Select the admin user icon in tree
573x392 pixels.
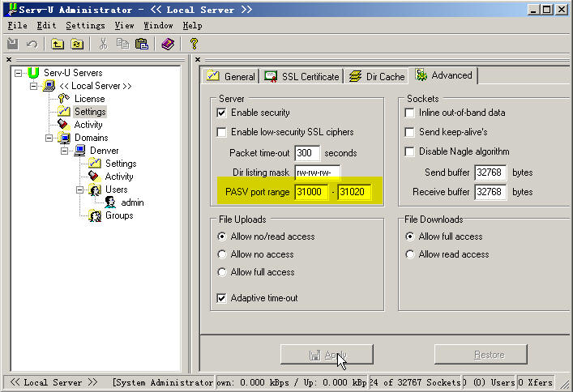tap(110, 202)
